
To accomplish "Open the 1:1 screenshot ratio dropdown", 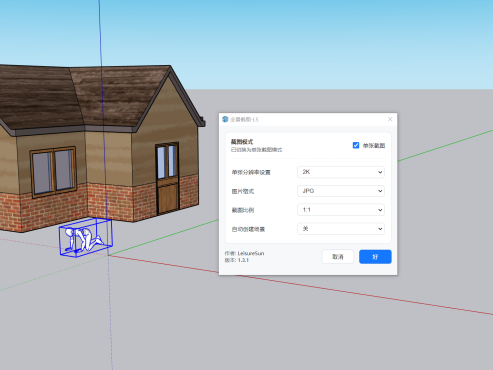I will pyautogui.click(x=341, y=210).
